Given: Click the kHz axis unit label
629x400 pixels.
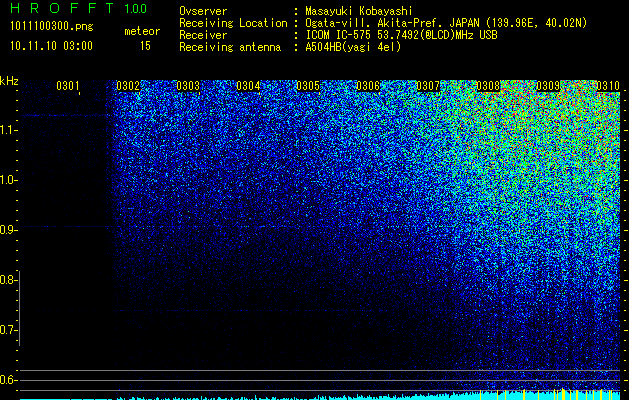Looking at the screenshot, I should (x=9, y=81).
